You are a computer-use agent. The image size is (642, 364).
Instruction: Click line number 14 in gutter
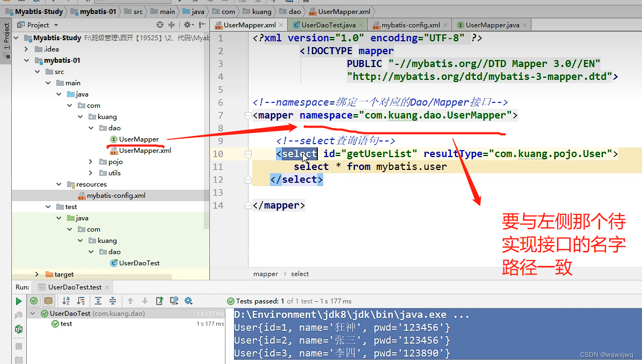click(x=218, y=205)
